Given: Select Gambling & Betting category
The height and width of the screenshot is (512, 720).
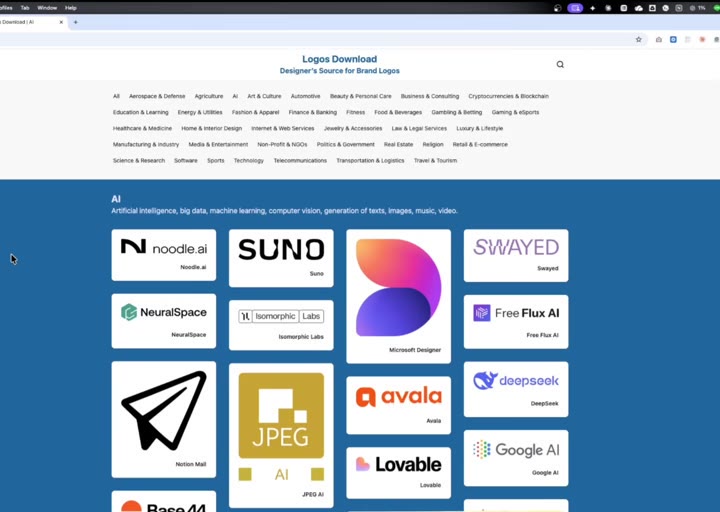Looking at the screenshot, I should pos(456,113).
